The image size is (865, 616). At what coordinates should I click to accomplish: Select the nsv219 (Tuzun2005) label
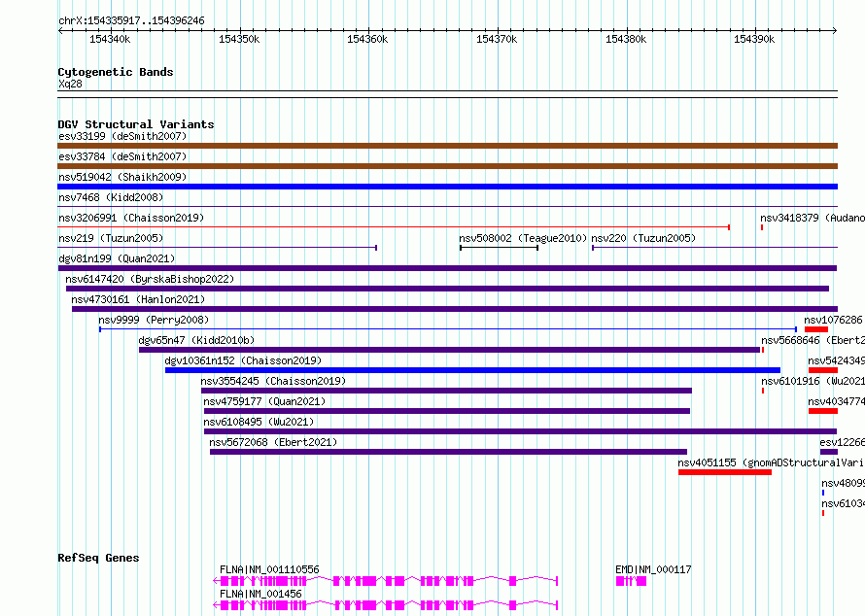coord(111,238)
